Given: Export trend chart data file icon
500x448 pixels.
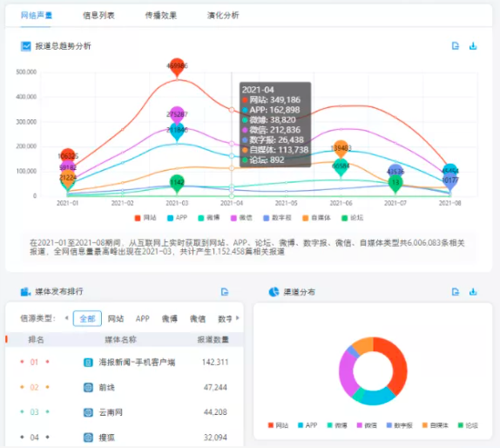Looking at the screenshot, I should click(x=456, y=46).
